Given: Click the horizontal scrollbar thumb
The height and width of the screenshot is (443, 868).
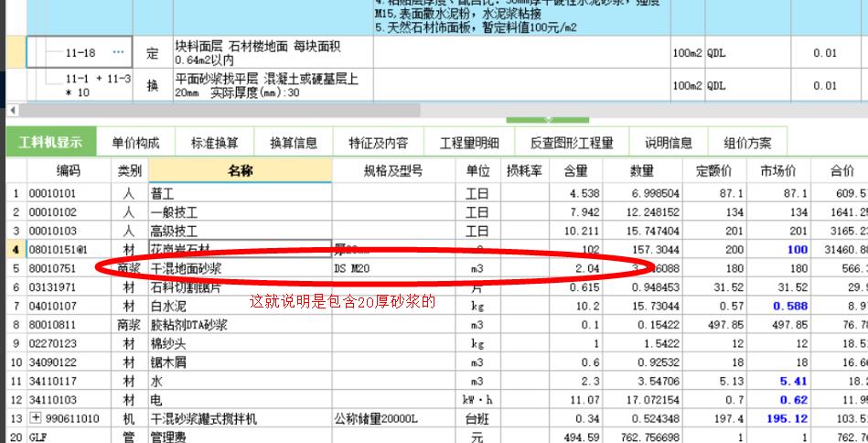Looking at the screenshot, I should [220, 110].
